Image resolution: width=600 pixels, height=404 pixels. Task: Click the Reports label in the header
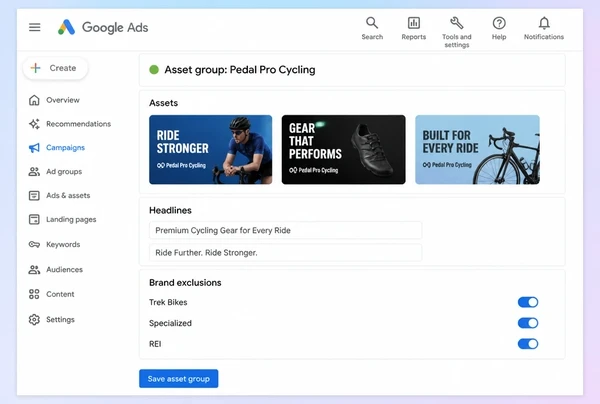coord(414,37)
